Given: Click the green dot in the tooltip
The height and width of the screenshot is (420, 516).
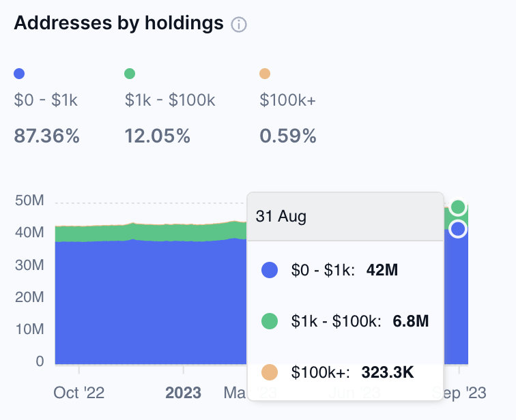Looking at the screenshot, I should (270, 321).
